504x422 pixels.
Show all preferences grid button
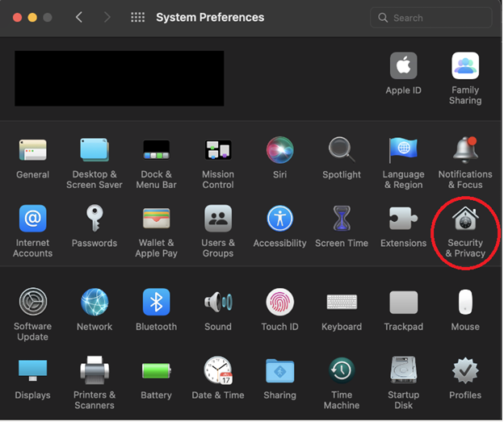coord(138,17)
